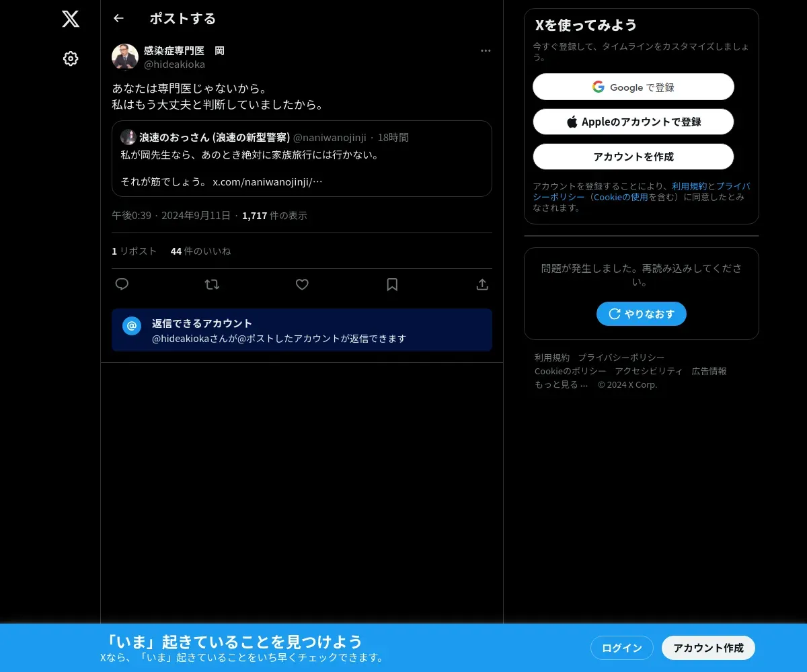Open the 利用規約 link in signup text
Image resolution: width=807 pixels, height=672 pixels.
(x=689, y=186)
